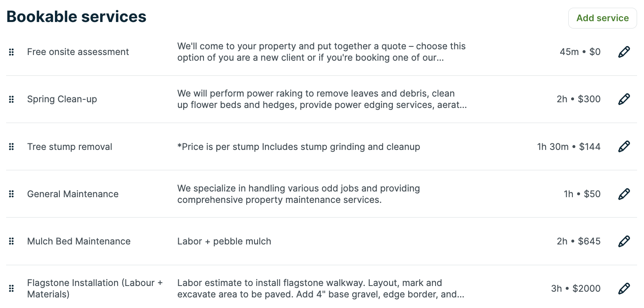This screenshot has height=308, width=644.
Task: Click the General Maintenance service name
Action: (x=73, y=194)
